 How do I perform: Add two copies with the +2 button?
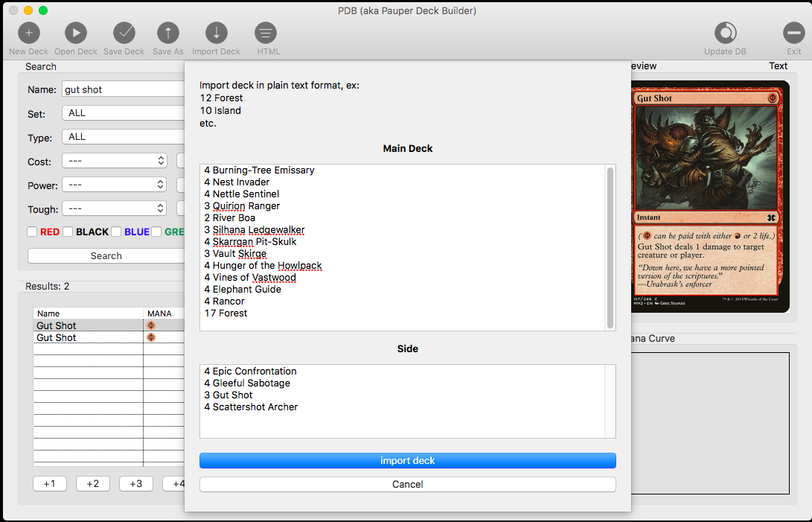point(93,483)
